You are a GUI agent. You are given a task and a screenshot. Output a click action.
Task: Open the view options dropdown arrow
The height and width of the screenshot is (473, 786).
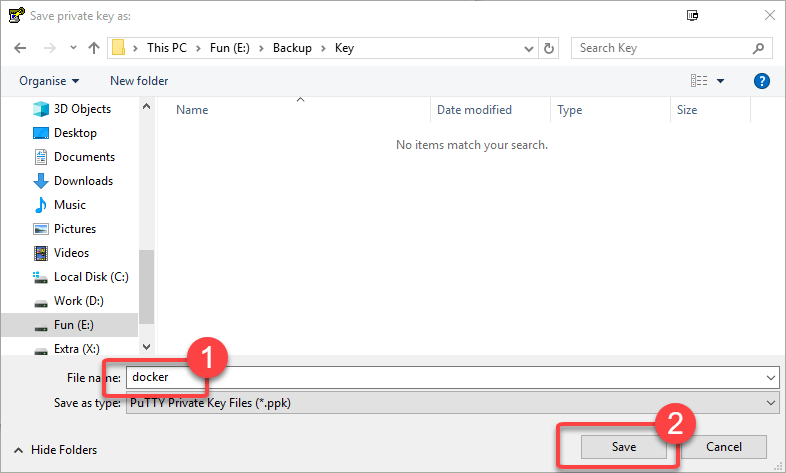click(x=720, y=81)
